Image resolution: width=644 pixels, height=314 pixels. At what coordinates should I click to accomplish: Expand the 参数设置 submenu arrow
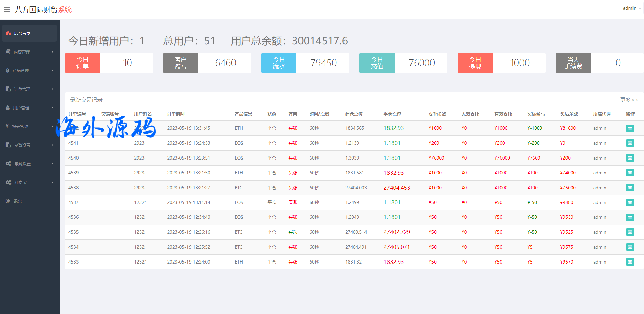pyautogui.click(x=52, y=145)
